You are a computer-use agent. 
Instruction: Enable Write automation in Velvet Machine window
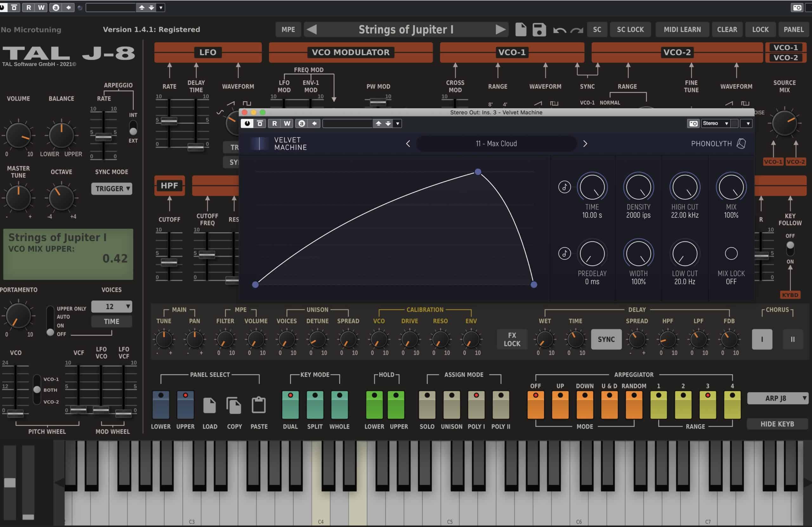click(x=287, y=123)
